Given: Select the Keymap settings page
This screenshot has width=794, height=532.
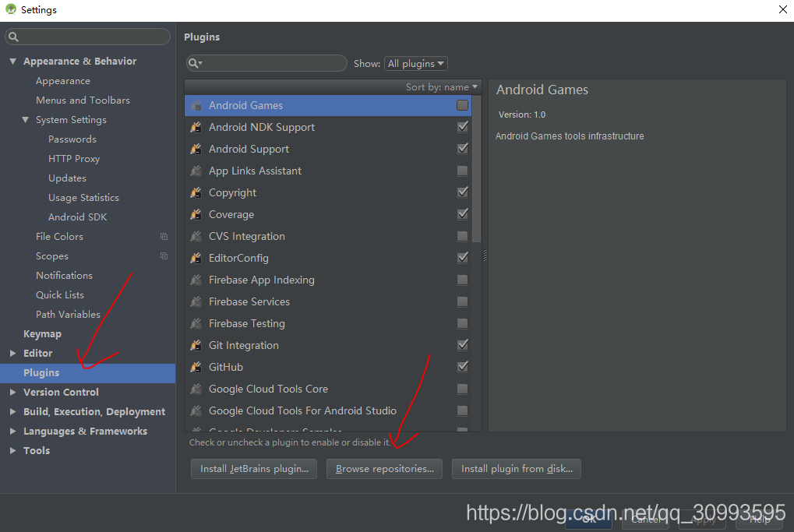Looking at the screenshot, I should pyautogui.click(x=43, y=334).
